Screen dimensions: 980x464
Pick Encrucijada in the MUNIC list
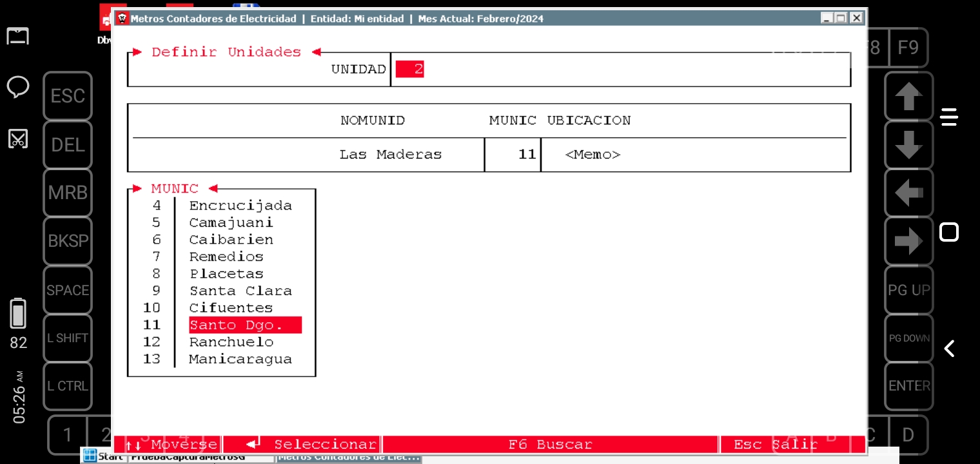pos(240,206)
